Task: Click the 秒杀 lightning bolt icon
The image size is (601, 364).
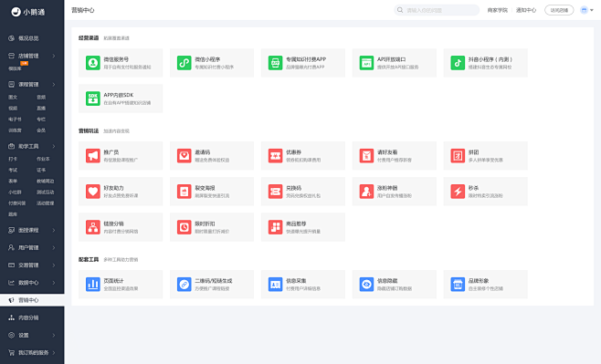Action: point(458,192)
